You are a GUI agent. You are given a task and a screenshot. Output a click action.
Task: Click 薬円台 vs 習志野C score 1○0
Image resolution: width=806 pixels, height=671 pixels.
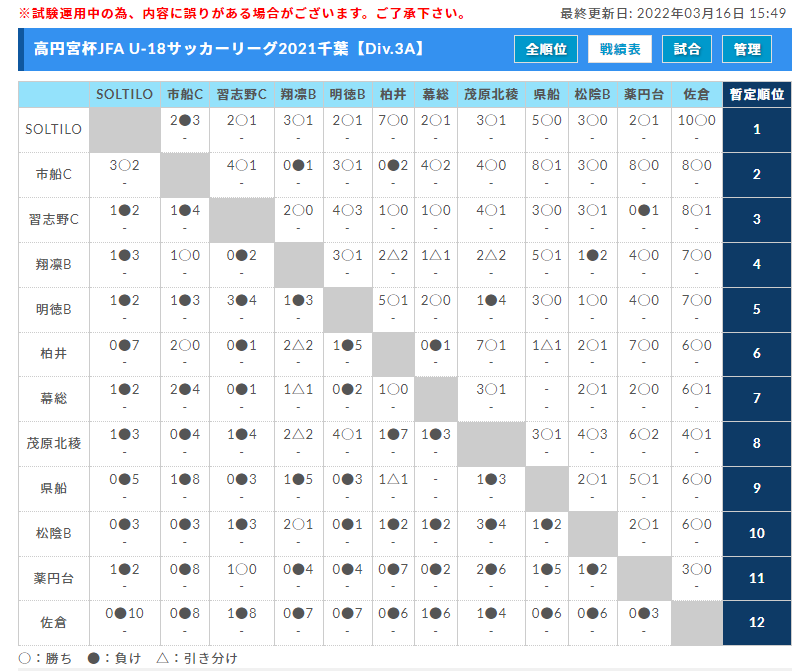(242, 569)
